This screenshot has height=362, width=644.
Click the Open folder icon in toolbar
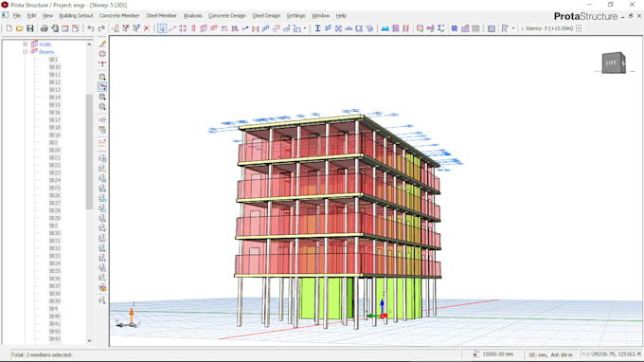pos(19,28)
